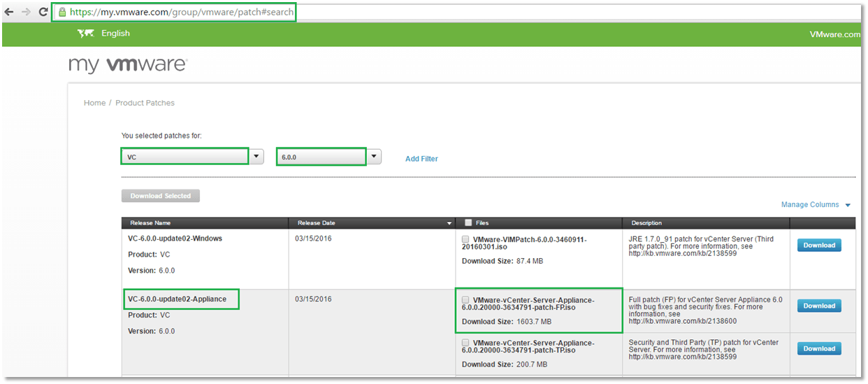The width and height of the screenshot is (868, 384).
Task: Click the kb.vmware.com/kb/2138600 description text
Action: (x=681, y=322)
